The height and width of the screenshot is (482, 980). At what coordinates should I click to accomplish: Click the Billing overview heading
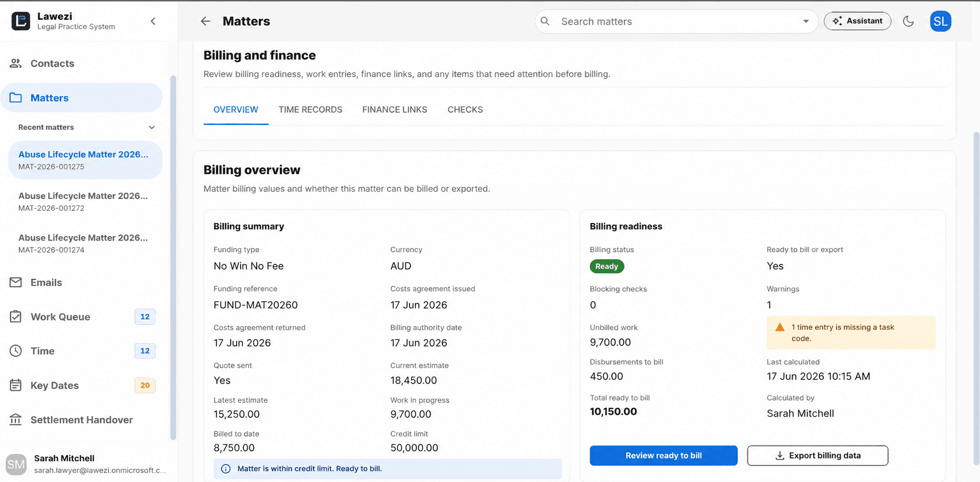click(252, 170)
